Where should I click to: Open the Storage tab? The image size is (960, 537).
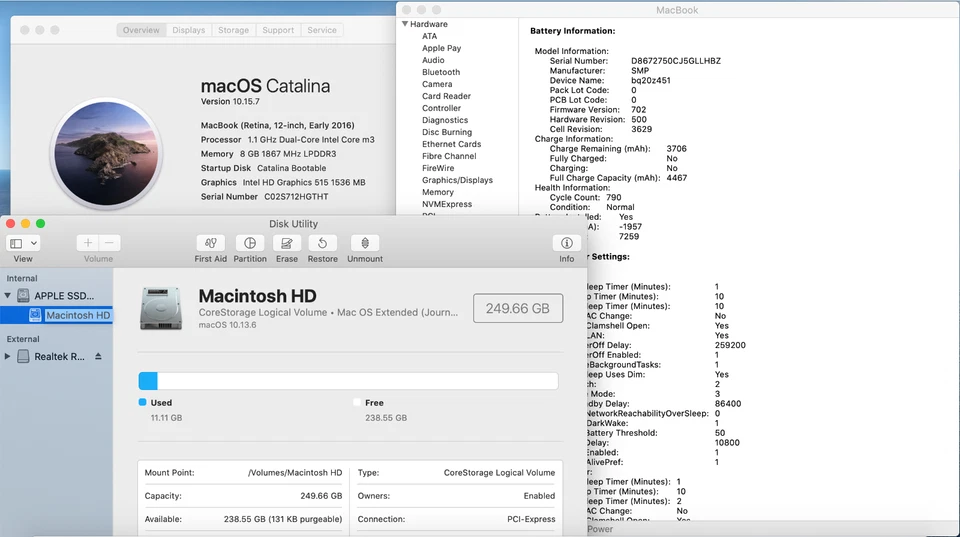(x=233, y=30)
